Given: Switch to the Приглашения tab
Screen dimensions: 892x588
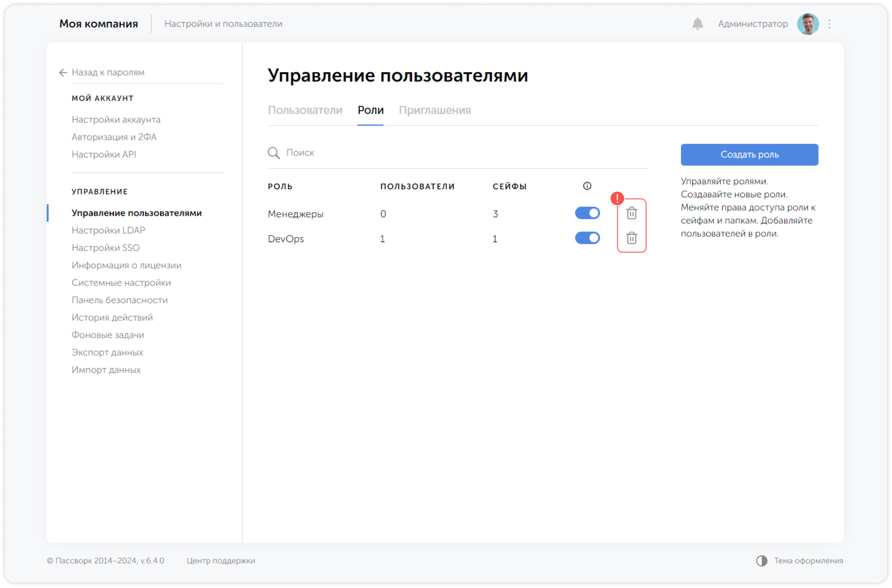Looking at the screenshot, I should pos(435,110).
